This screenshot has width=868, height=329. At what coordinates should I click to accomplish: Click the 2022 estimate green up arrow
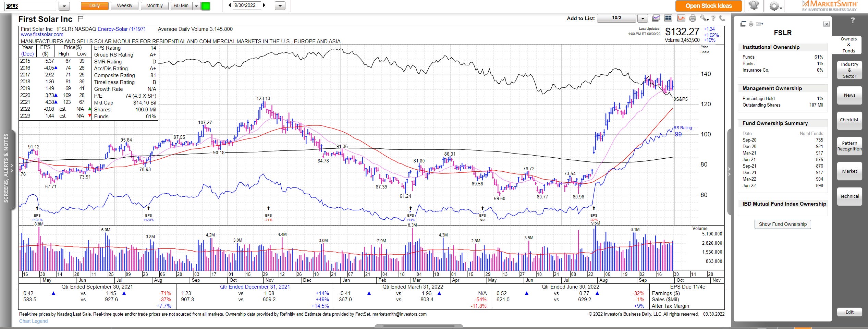pyautogui.click(x=90, y=109)
